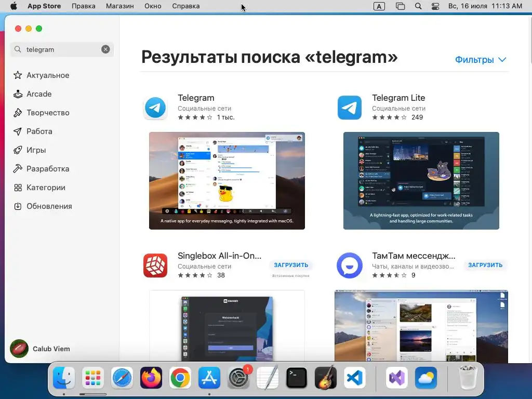Open the Правка menu
Image resolution: width=532 pixels, height=399 pixels.
coord(84,6)
